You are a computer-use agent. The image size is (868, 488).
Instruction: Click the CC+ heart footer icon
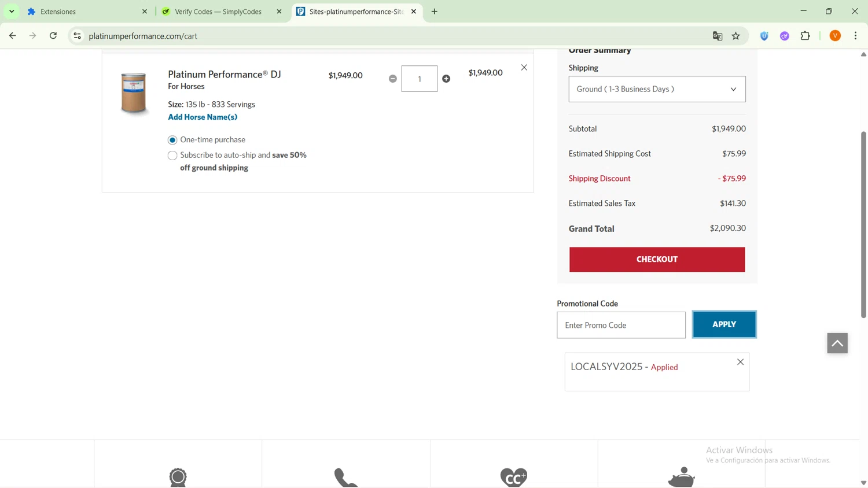[514, 477]
